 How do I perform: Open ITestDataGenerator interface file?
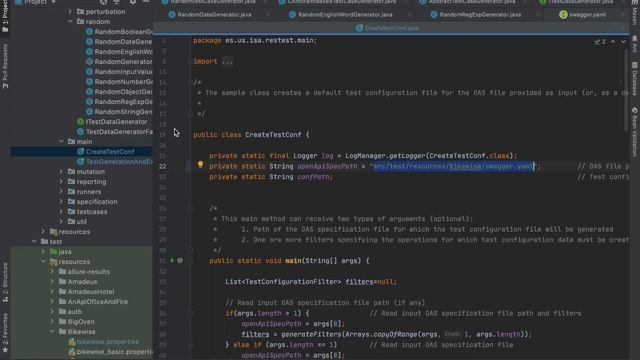click(112, 122)
